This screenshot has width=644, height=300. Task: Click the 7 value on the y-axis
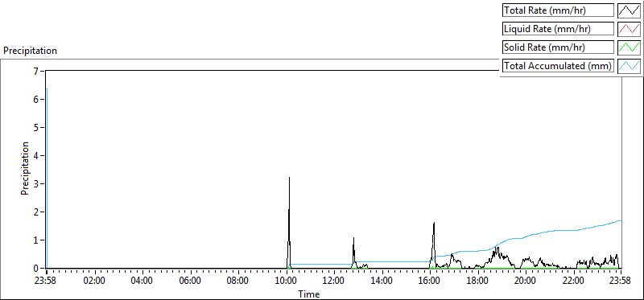(x=35, y=71)
